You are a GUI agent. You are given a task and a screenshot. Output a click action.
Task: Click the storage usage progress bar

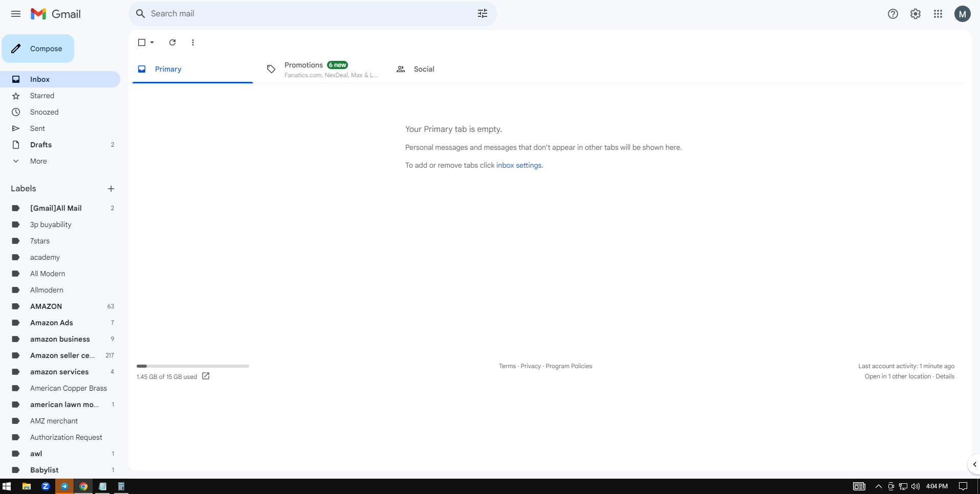193,366
